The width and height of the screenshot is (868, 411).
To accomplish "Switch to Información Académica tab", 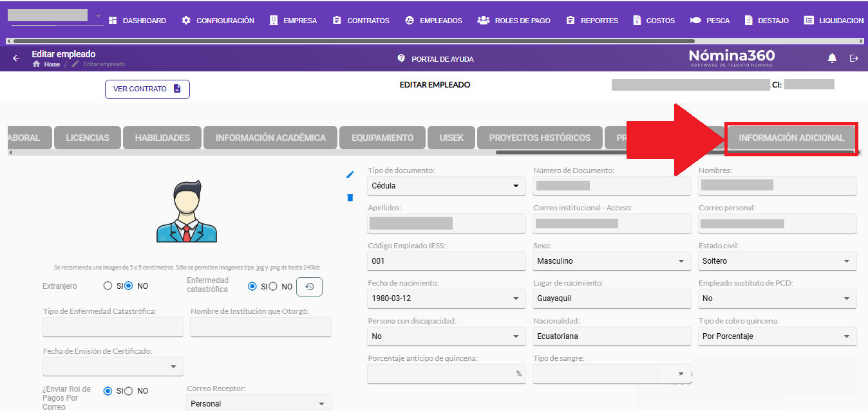I will [270, 138].
